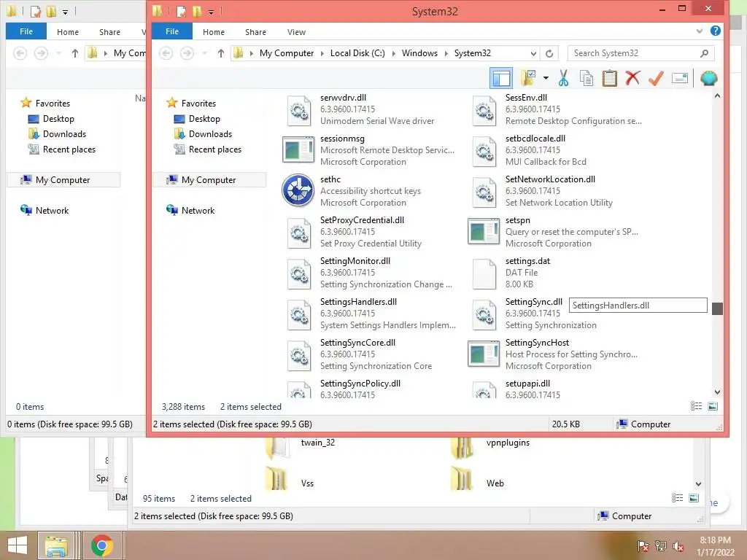Click the Properties quick-access icon in System32 title bar
This screenshot has height=560, width=747.
coord(181,11)
